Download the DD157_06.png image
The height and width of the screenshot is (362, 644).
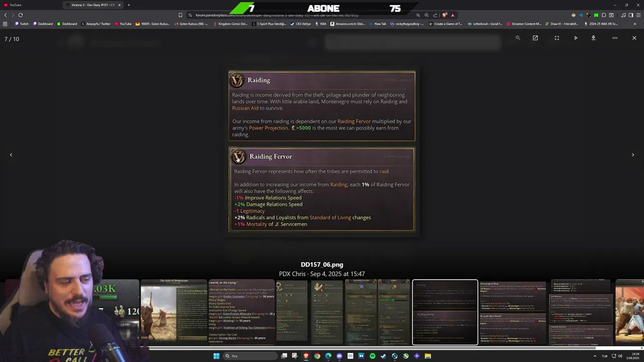593,38
